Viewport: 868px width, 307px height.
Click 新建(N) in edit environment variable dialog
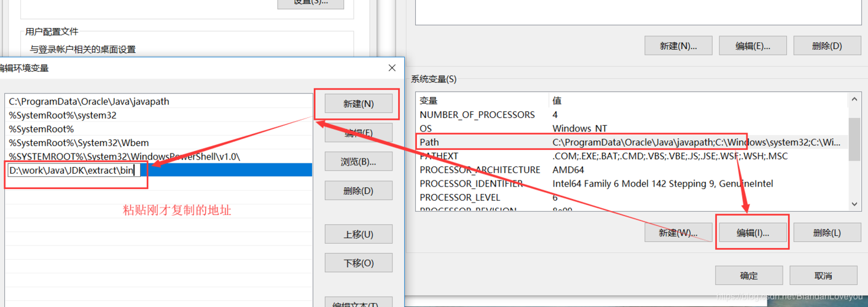click(358, 104)
